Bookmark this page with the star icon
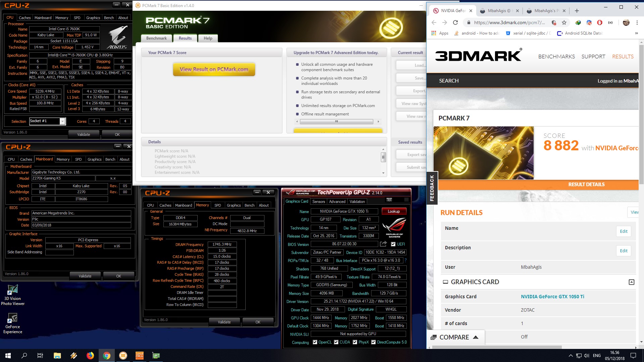 (x=564, y=22)
